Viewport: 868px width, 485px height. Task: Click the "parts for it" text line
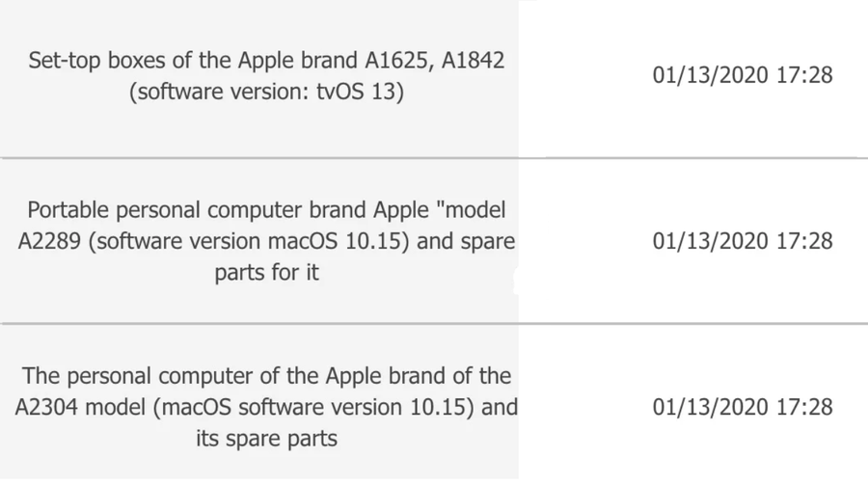tap(266, 273)
